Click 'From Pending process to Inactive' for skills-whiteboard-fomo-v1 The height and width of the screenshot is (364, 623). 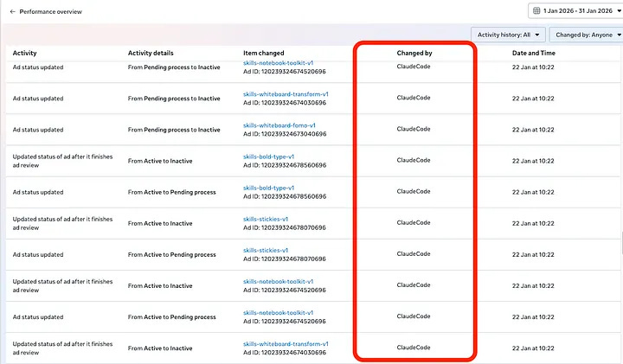click(x=174, y=130)
